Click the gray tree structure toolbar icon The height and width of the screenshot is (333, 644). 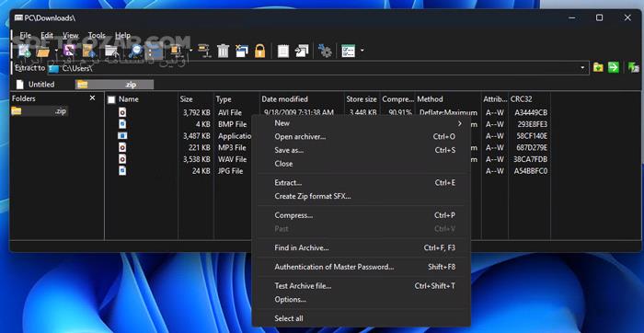(x=204, y=51)
